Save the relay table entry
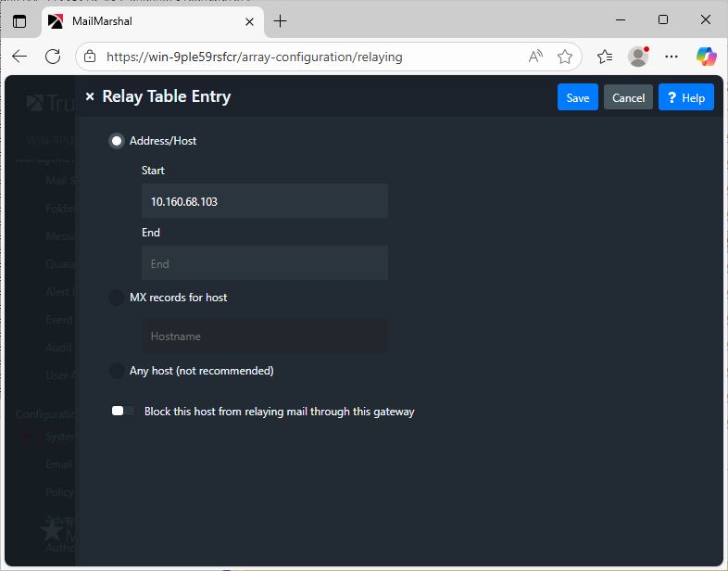The image size is (728, 571). pyautogui.click(x=577, y=97)
